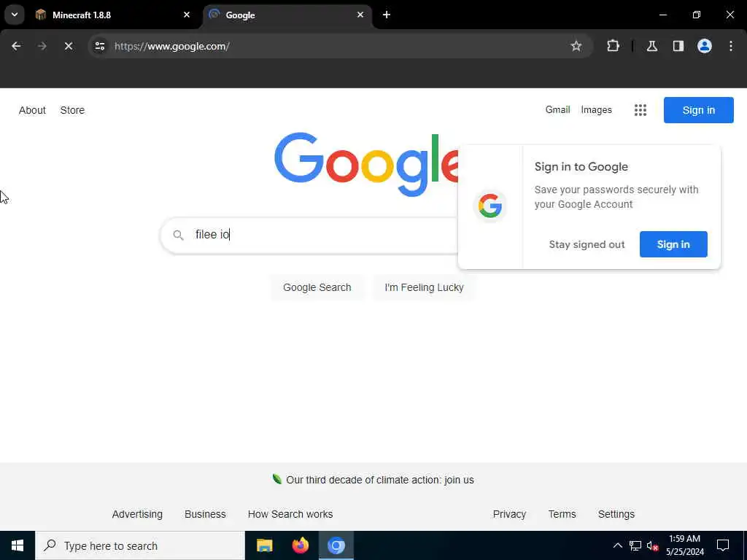Open Chrome Labs flask icon
The image size is (747, 560).
652,46
